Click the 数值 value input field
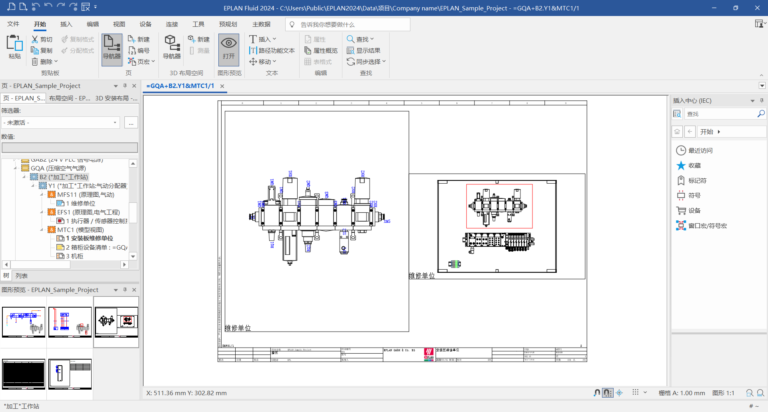The width and height of the screenshot is (768, 412). pos(70,147)
